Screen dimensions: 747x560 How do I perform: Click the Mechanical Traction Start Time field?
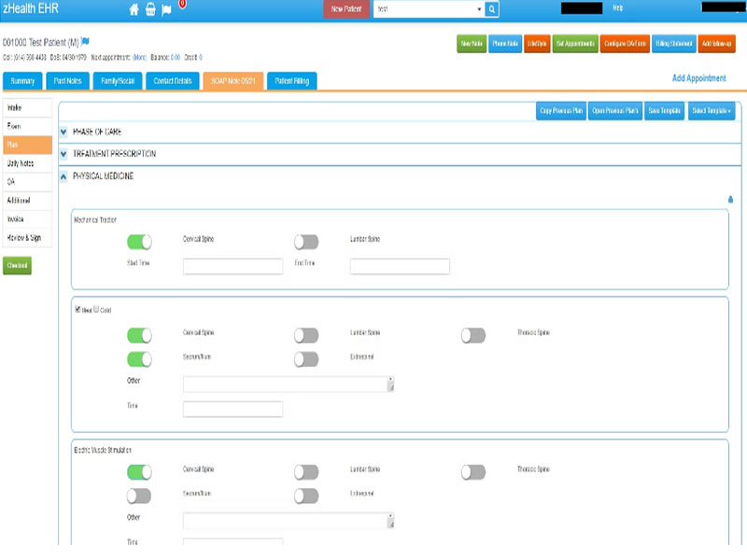pyautogui.click(x=233, y=267)
